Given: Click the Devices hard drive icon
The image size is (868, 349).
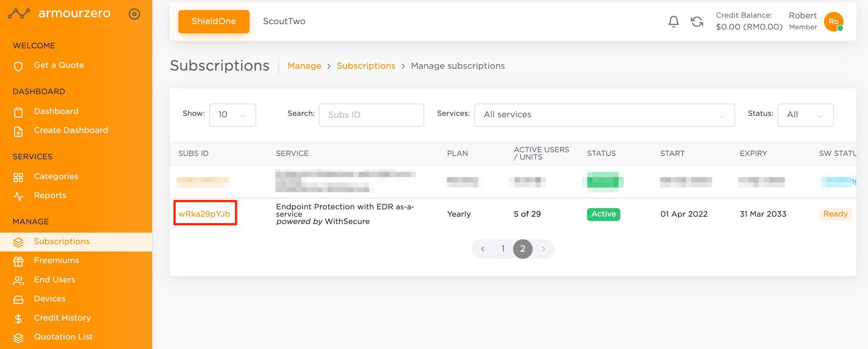Looking at the screenshot, I should [18, 299].
